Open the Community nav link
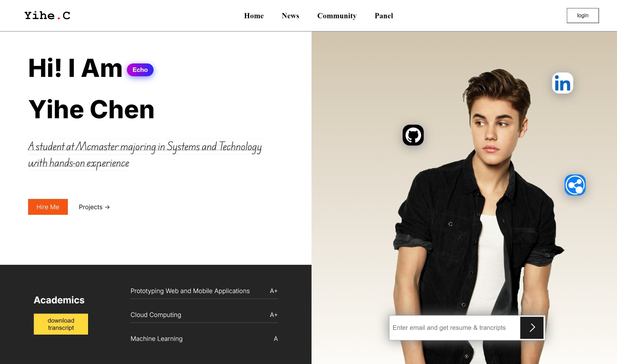This screenshot has width=617, height=364. (x=337, y=16)
